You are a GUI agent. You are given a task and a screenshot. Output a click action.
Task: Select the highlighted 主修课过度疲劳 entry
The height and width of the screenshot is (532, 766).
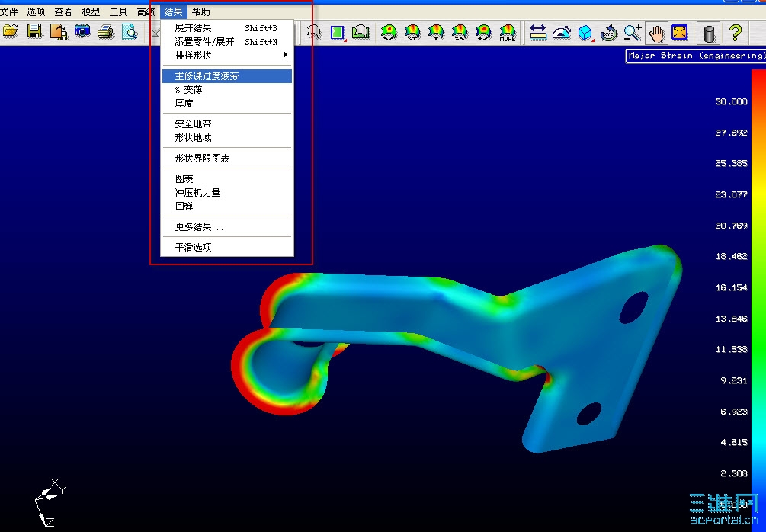click(227, 75)
